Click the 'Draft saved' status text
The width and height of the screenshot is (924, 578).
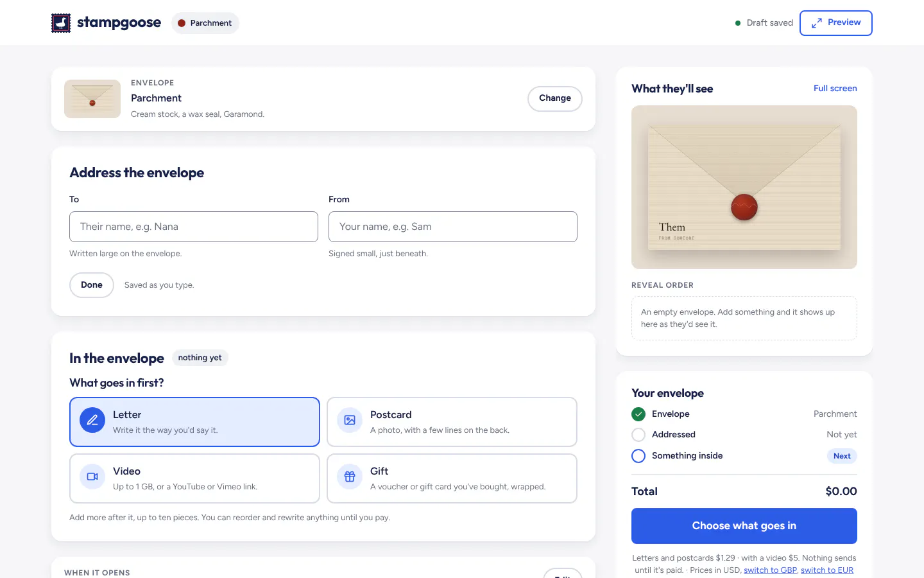point(770,23)
